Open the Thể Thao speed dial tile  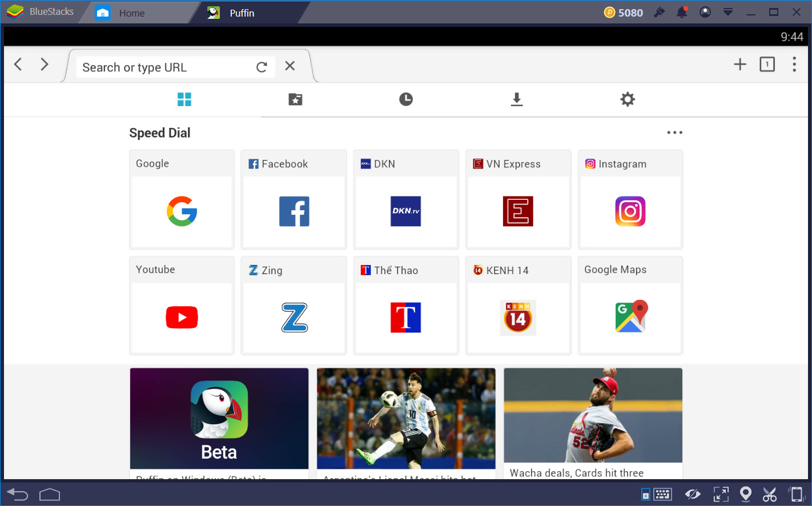point(406,306)
